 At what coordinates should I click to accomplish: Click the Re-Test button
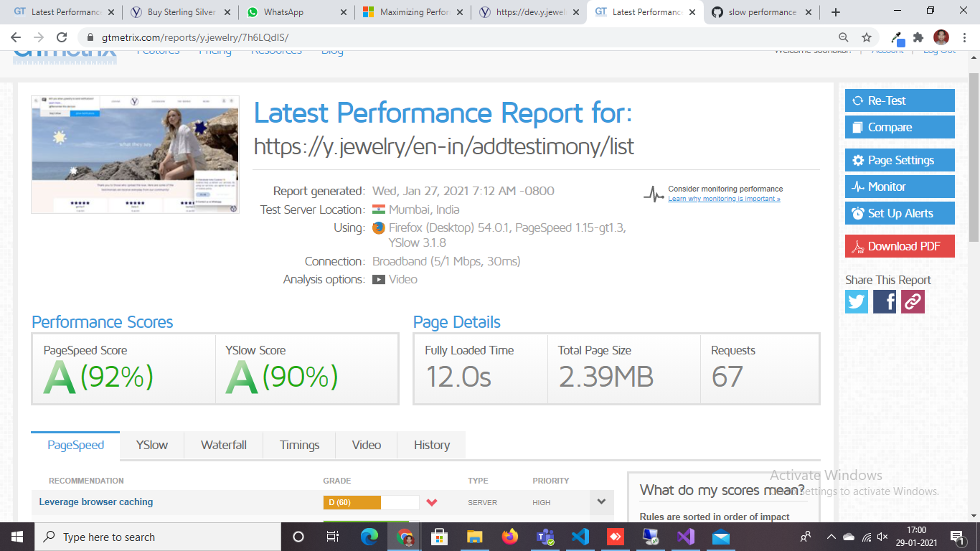900,100
